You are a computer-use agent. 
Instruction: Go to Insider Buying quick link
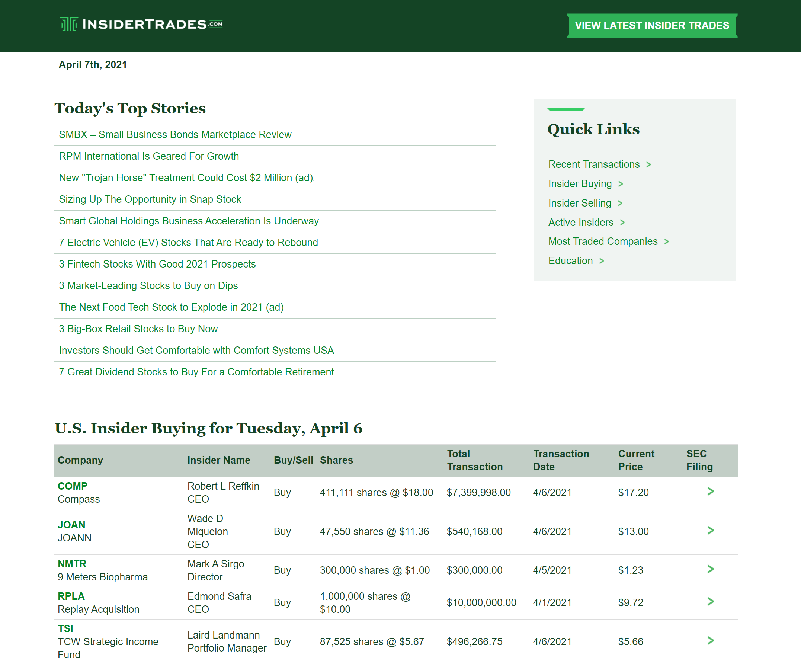[x=580, y=184]
